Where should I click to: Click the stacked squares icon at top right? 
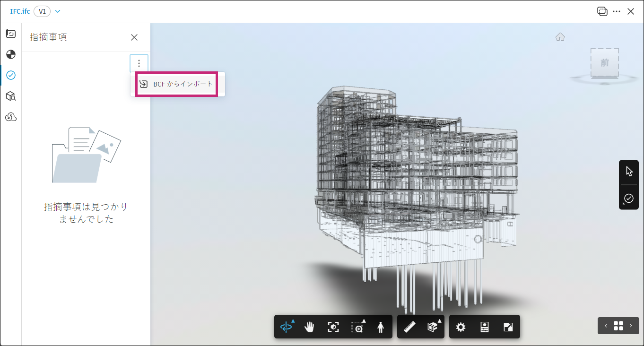point(602,11)
